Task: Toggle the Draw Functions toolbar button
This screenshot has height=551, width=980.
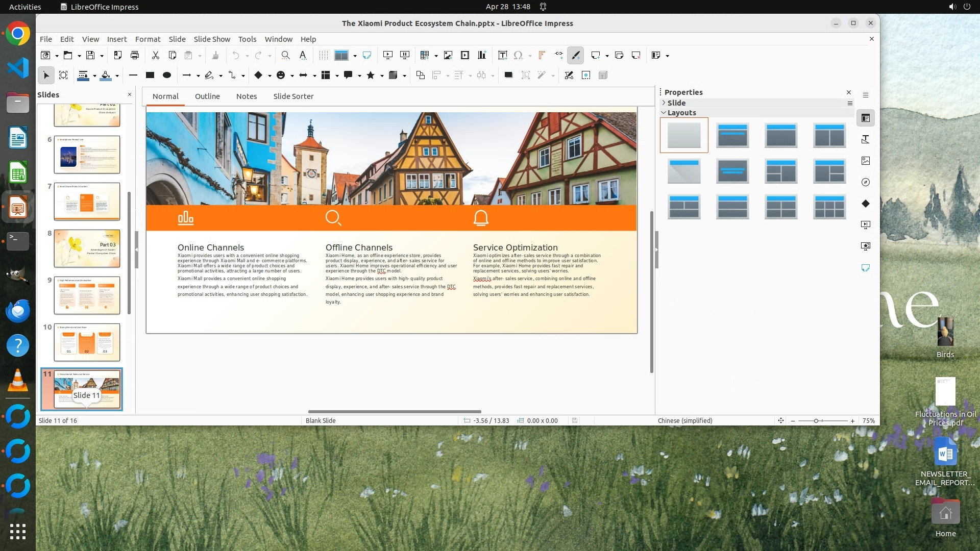Action: 576,55
